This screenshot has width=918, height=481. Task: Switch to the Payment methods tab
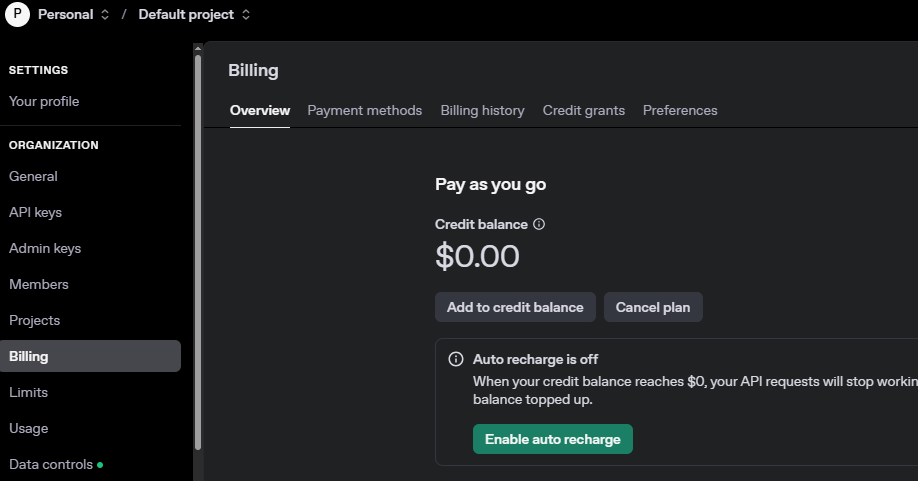364,110
